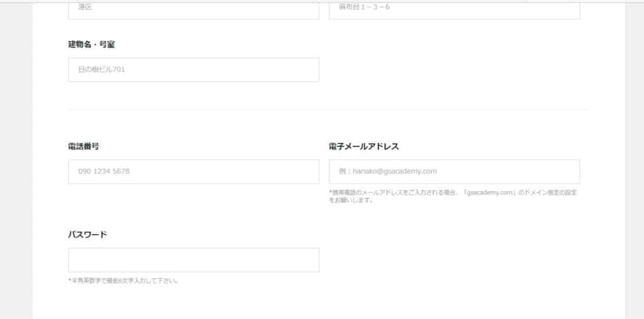Click the 港区 ward input field

tap(193, 9)
